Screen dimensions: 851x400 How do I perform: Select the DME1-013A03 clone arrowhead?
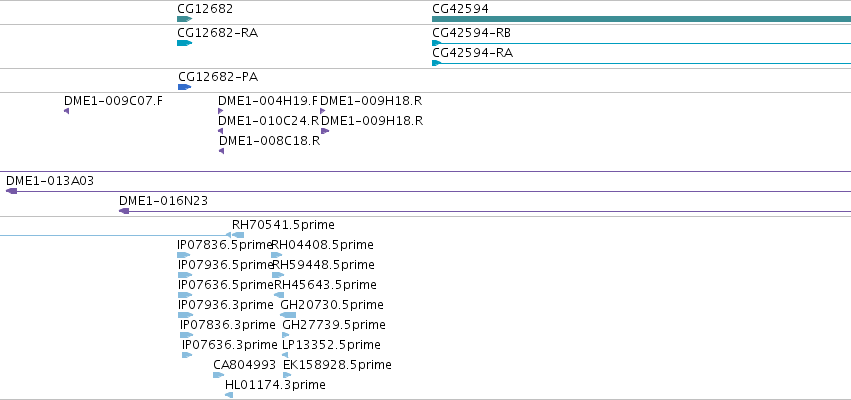coord(11,191)
